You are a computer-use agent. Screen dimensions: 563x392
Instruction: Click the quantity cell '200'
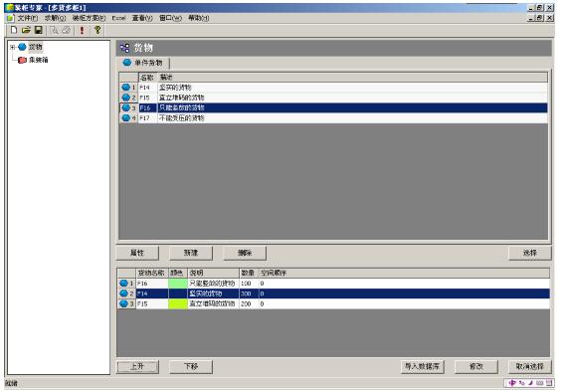tap(249, 303)
